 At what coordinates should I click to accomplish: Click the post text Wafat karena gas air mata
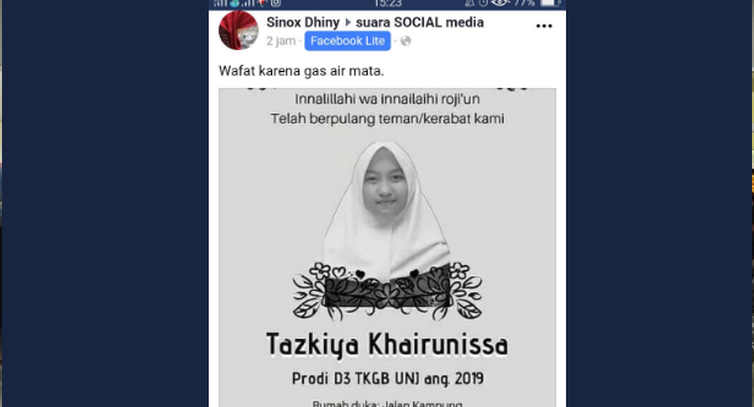302,71
